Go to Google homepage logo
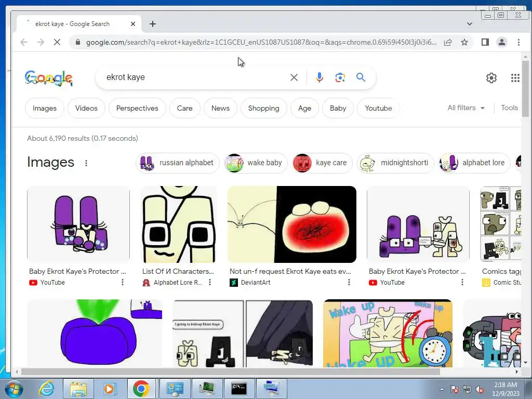532x399 pixels. pos(48,78)
